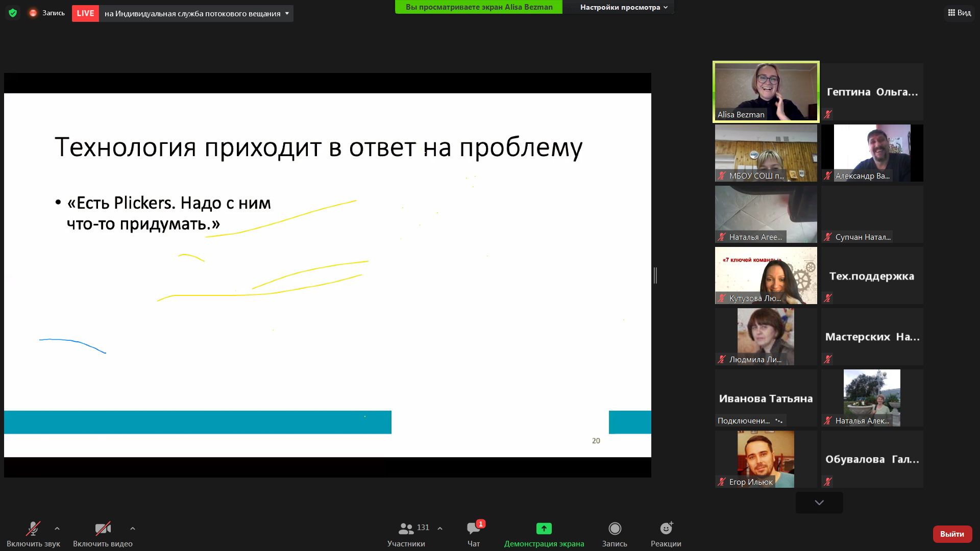The image size is (980, 551).
Task: Turn on camera via Включить видео
Action: pyautogui.click(x=103, y=534)
